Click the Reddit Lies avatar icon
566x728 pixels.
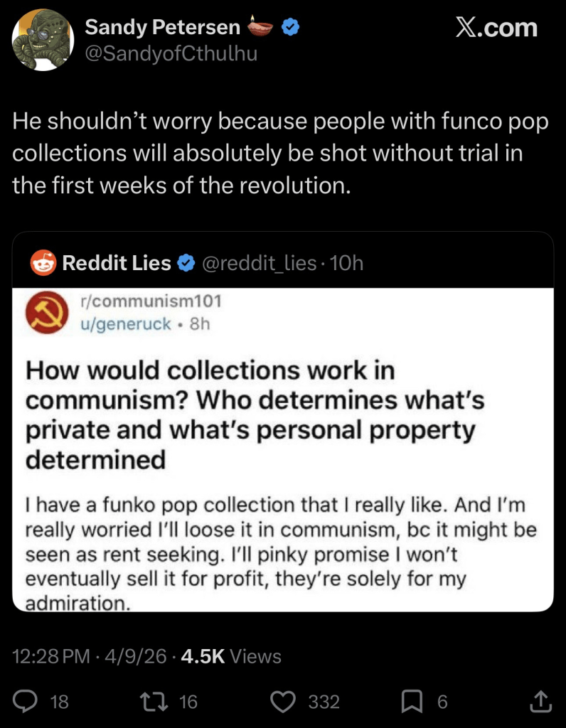click(43, 263)
